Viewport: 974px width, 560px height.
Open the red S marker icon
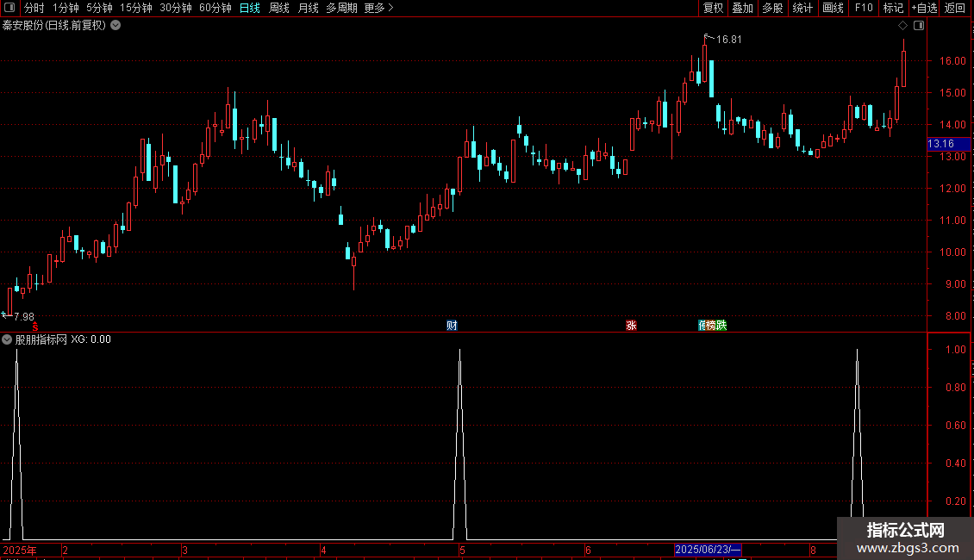pos(35,327)
